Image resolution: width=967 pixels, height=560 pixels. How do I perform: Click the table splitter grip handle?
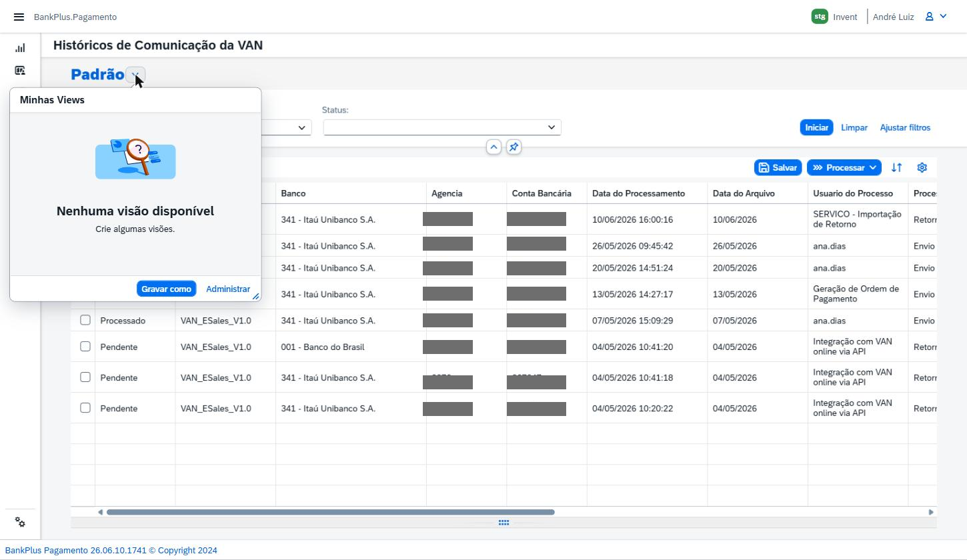pos(504,523)
